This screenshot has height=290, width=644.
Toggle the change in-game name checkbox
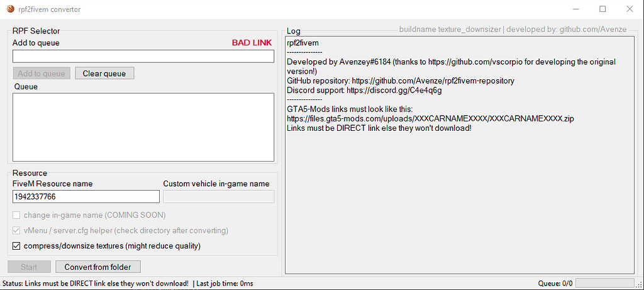(x=16, y=215)
